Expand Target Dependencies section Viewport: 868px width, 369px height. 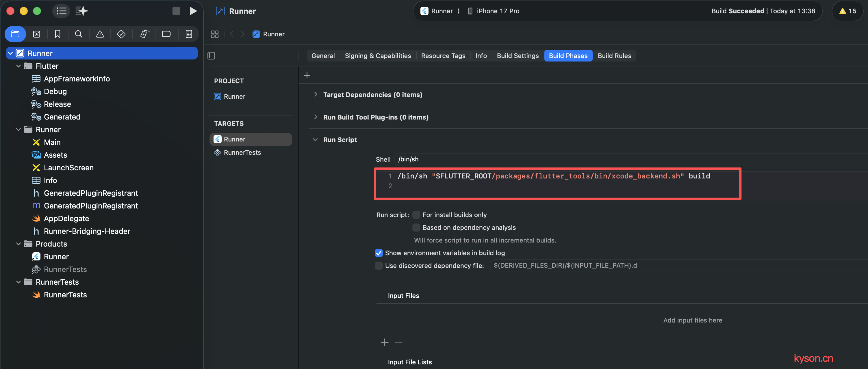coord(316,95)
